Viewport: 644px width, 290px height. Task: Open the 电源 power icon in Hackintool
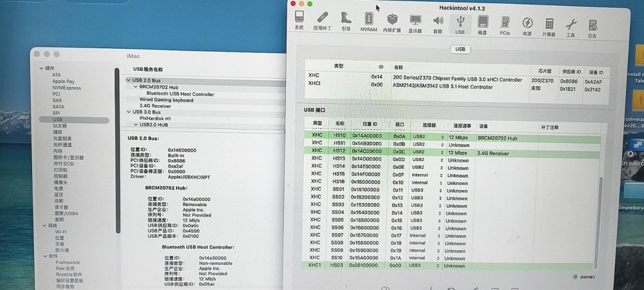click(x=527, y=26)
